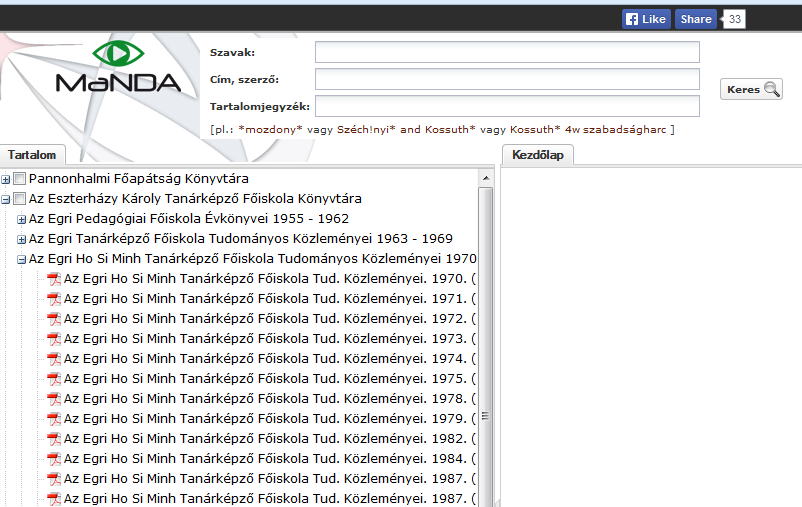
Task: Open Az Egri Pedagógiai Főiskola Évkönyvei 1955 - 1962
Action: [x=189, y=218]
